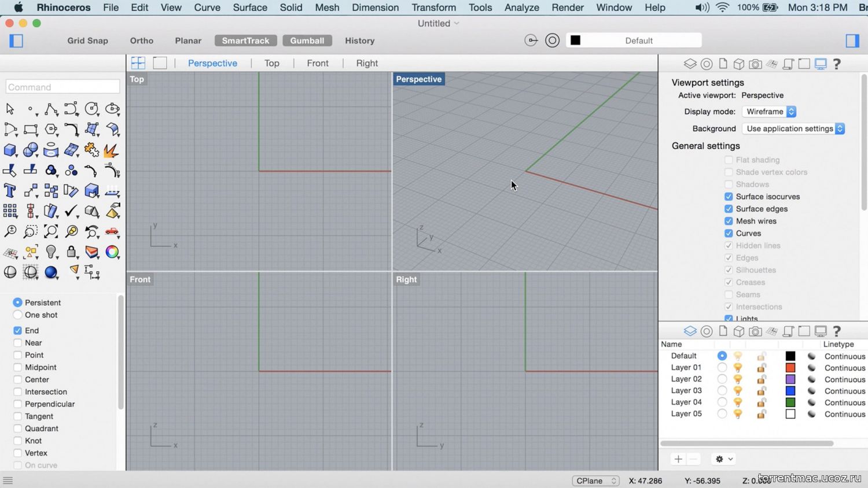The image size is (868, 488).
Task: Switch to four-viewport layout icon
Action: pos(138,63)
